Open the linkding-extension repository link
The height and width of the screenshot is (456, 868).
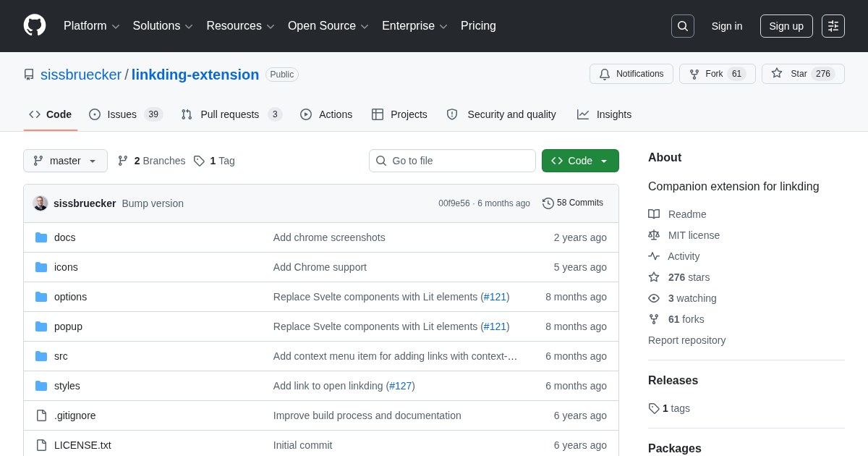pyautogui.click(x=195, y=75)
